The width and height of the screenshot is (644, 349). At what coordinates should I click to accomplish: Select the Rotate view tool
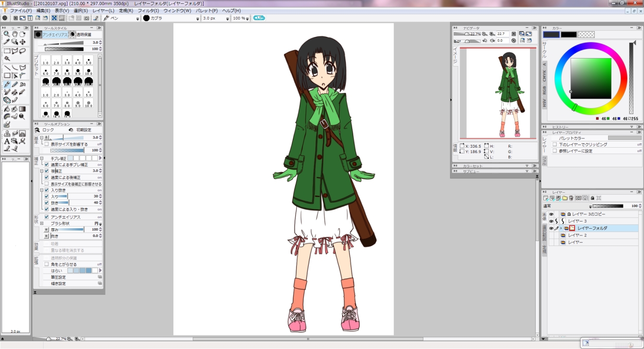(x=22, y=35)
